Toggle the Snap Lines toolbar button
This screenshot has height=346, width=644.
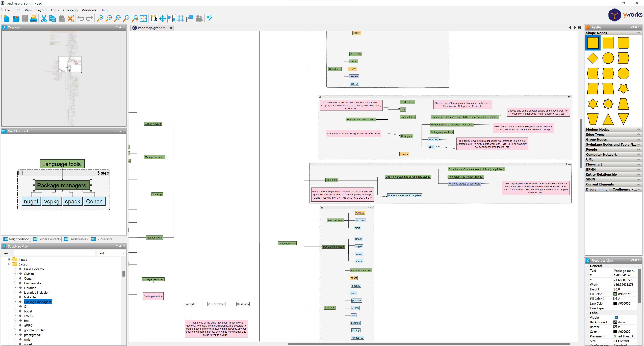171,18
